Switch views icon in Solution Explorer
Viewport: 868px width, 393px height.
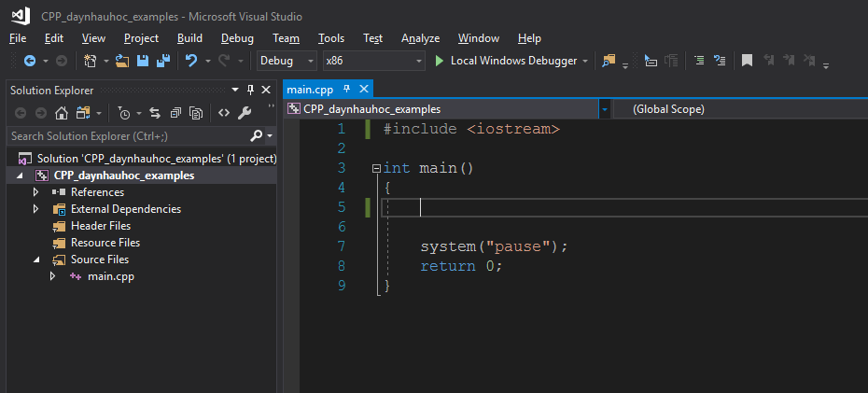coord(83,114)
